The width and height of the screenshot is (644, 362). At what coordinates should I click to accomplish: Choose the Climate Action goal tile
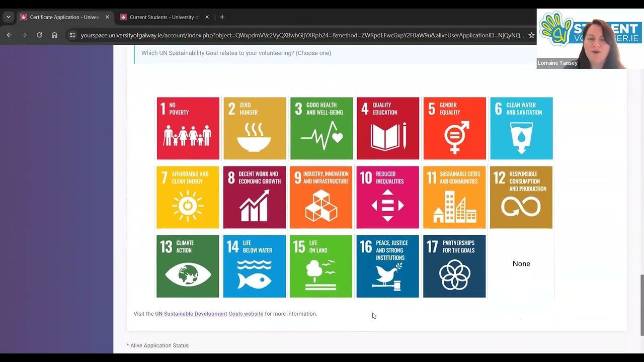coord(188,266)
